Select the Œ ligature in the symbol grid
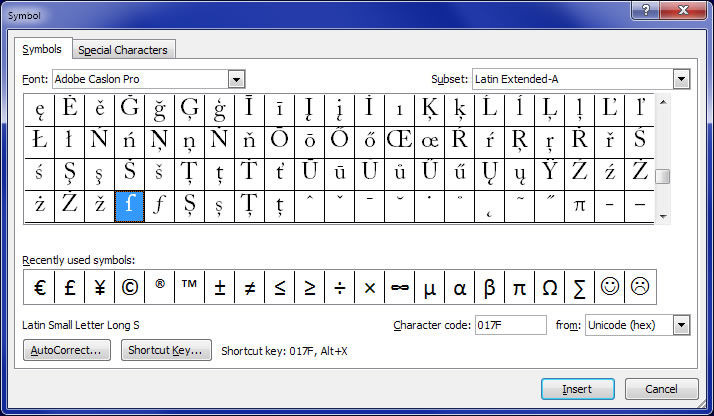 pyautogui.click(x=400, y=140)
